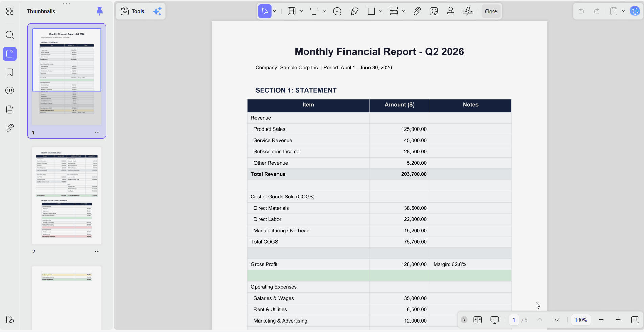
Task: Toggle actual size 1:1 view
Action: (635, 320)
